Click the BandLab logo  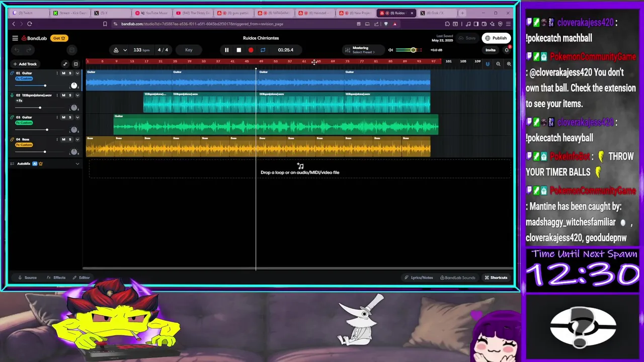pyautogui.click(x=34, y=38)
